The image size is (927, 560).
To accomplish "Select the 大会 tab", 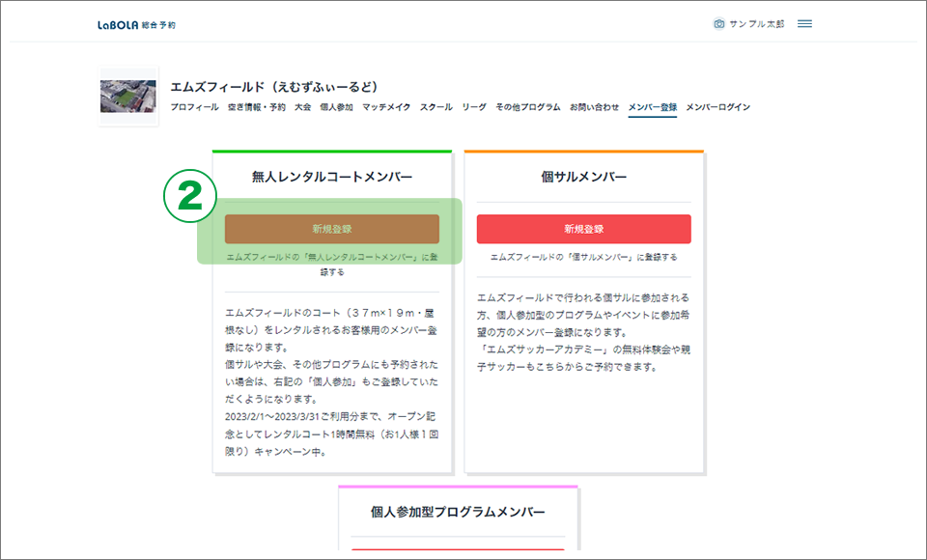I will coord(302,107).
